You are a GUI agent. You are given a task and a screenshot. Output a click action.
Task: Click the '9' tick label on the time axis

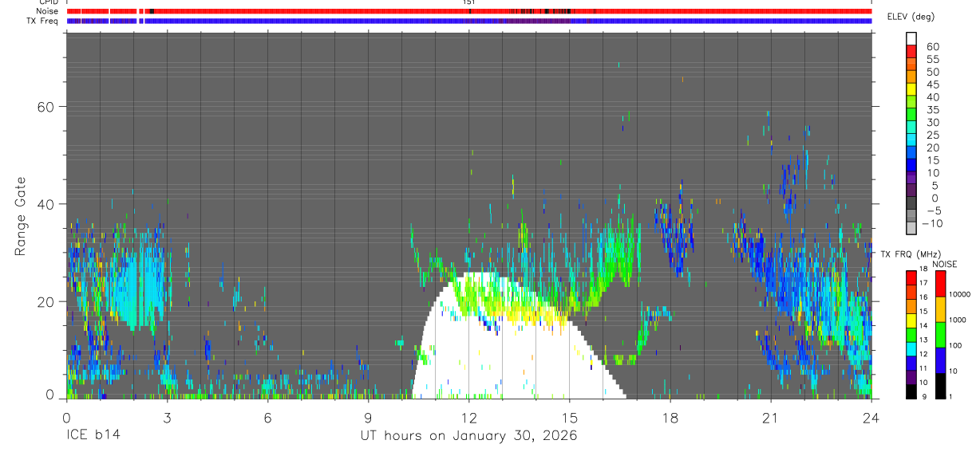(x=368, y=417)
